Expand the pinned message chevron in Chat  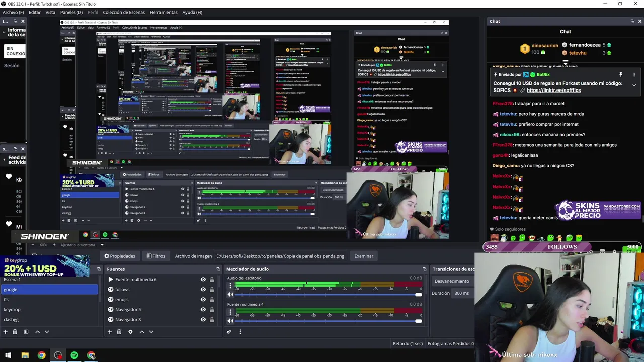point(634,85)
